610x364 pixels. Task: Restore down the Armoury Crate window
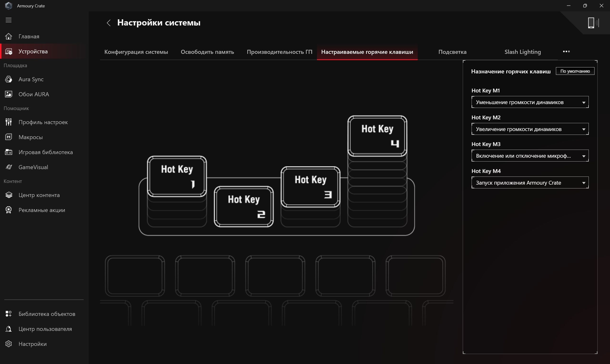coord(585,6)
